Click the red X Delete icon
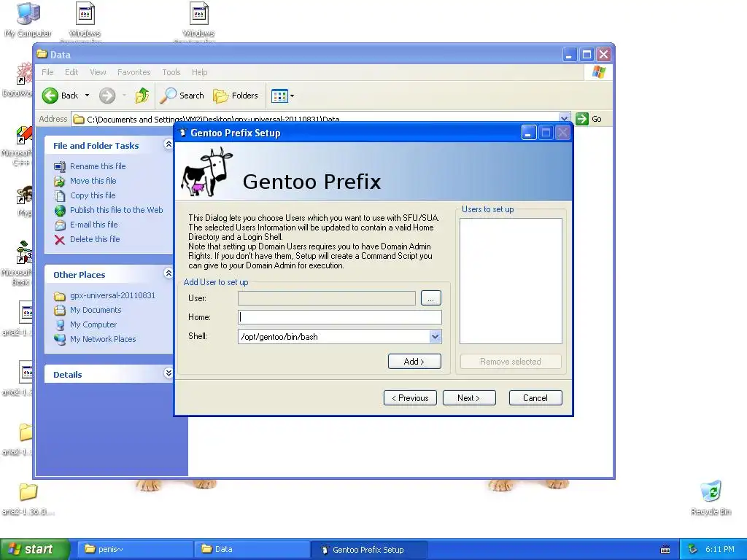 coord(60,239)
